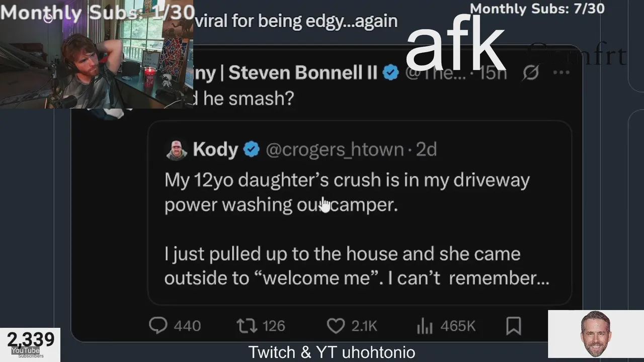Like the tweet via the heart icon
Image resolution: width=644 pixels, height=362 pixels.
pyautogui.click(x=336, y=326)
